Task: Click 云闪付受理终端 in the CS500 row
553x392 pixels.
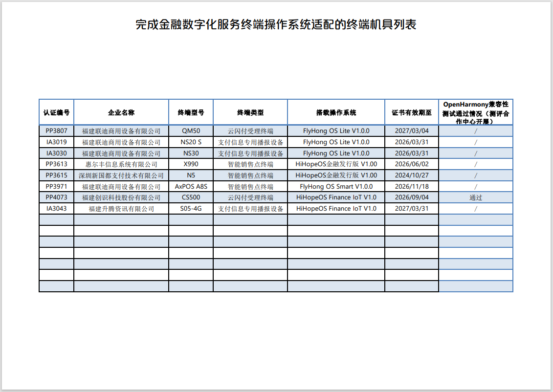Action: [250, 197]
